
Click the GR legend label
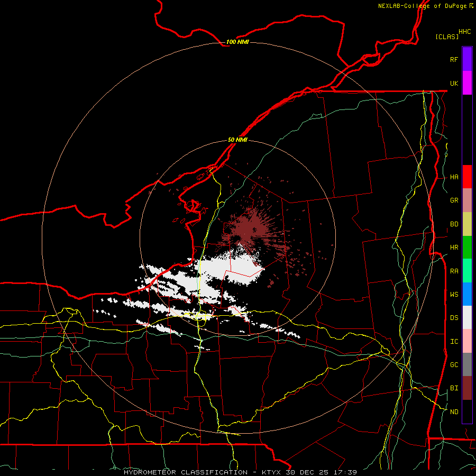[454, 200]
